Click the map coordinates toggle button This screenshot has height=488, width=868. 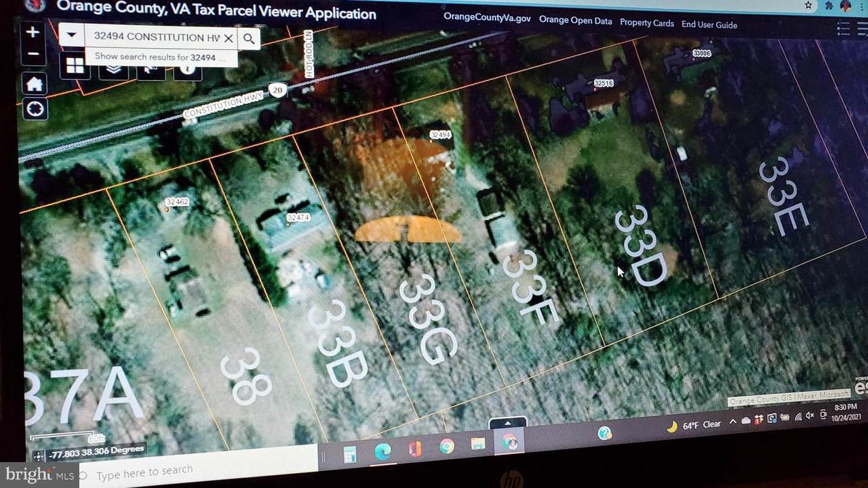click(38, 456)
